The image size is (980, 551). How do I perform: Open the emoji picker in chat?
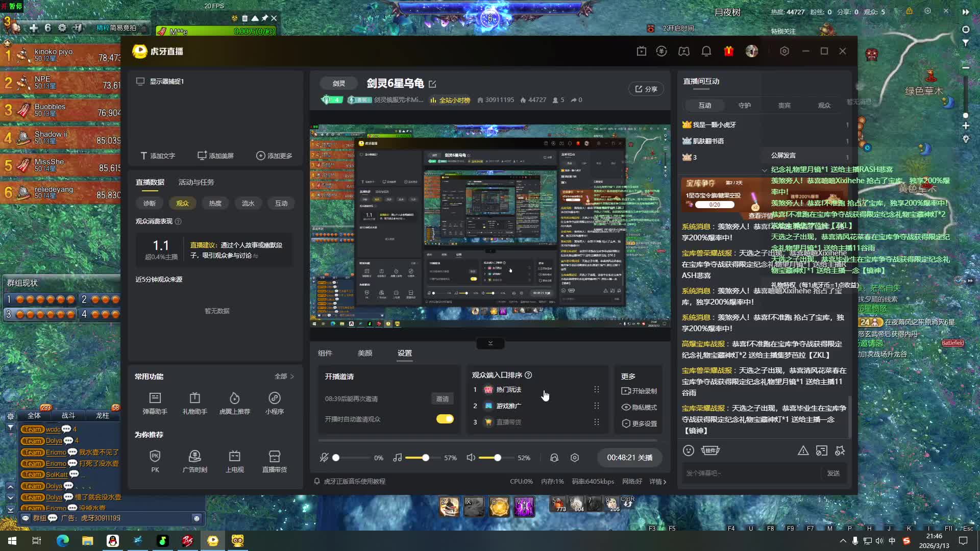coord(689,450)
